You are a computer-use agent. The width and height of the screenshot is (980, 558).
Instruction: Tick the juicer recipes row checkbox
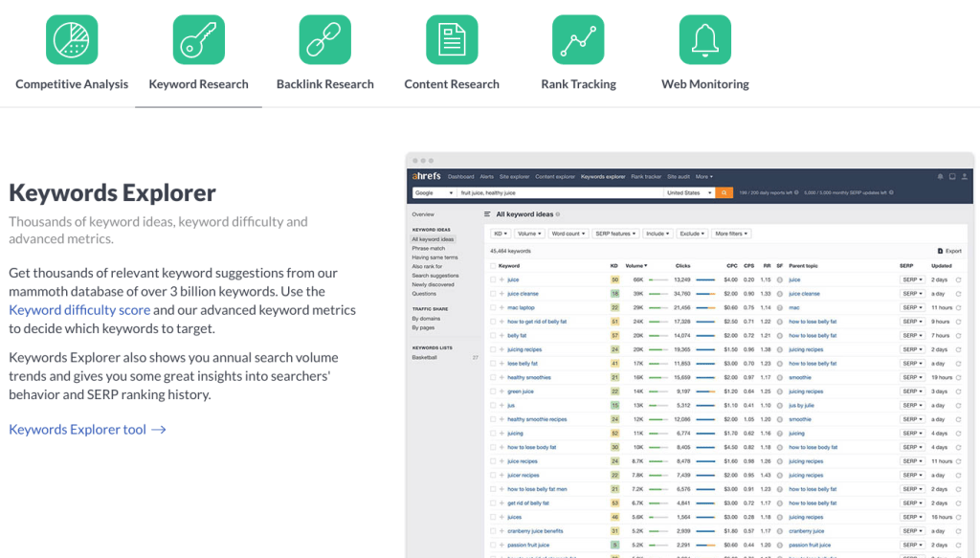point(493,476)
